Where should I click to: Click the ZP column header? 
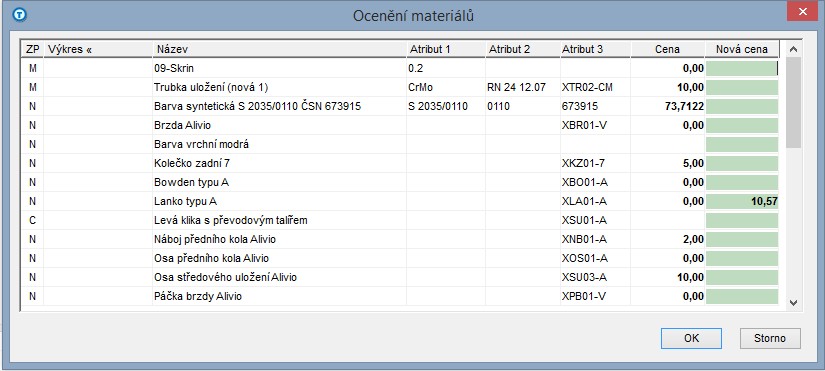point(33,49)
